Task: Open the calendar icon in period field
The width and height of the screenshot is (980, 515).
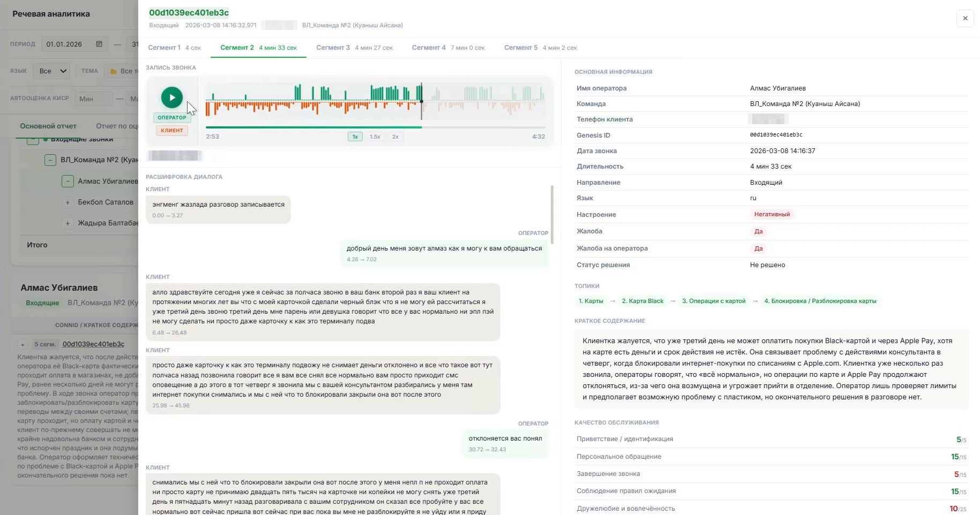Action: tap(99, 44)
